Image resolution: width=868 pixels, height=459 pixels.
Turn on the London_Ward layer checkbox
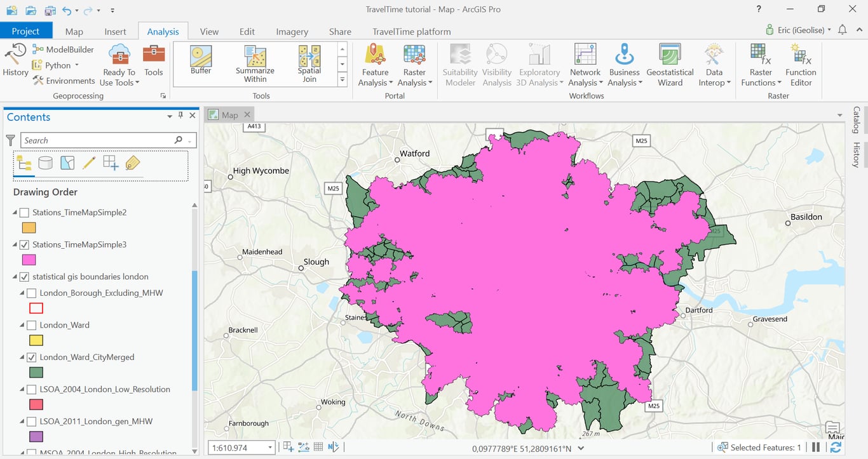click(31, 325)
